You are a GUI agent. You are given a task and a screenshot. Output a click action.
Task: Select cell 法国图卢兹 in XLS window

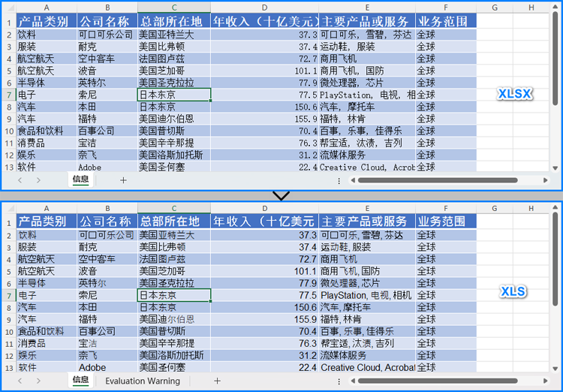pos(174,259)
